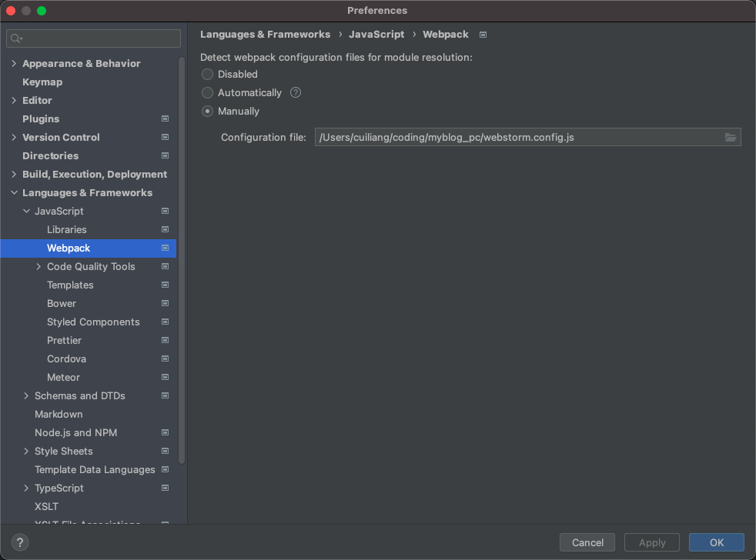Click the search magnifier icon in settings search
The image size is (756, 560).
[x=16, y=38]
